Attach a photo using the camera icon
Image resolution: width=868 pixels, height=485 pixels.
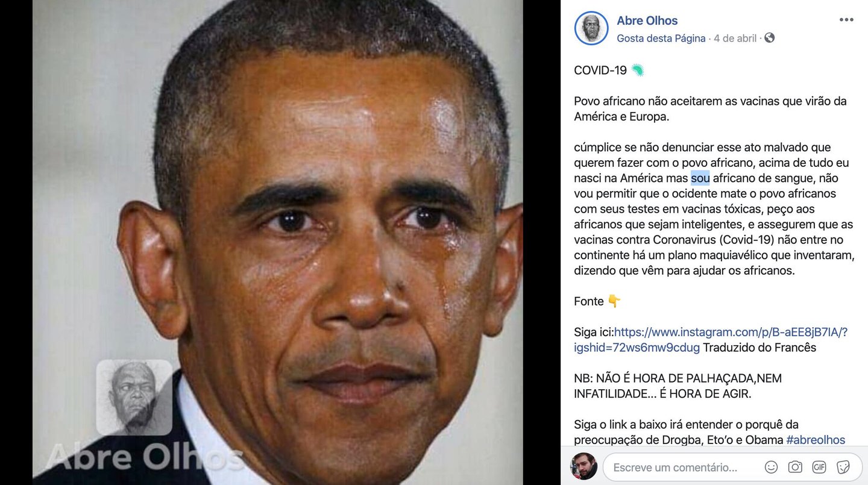pos(795,467)
